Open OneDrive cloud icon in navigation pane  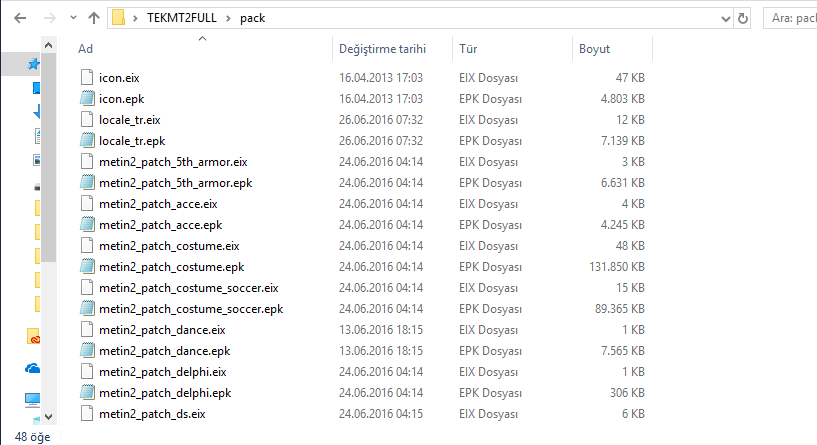pyautogui.click(x=32, y=368)
